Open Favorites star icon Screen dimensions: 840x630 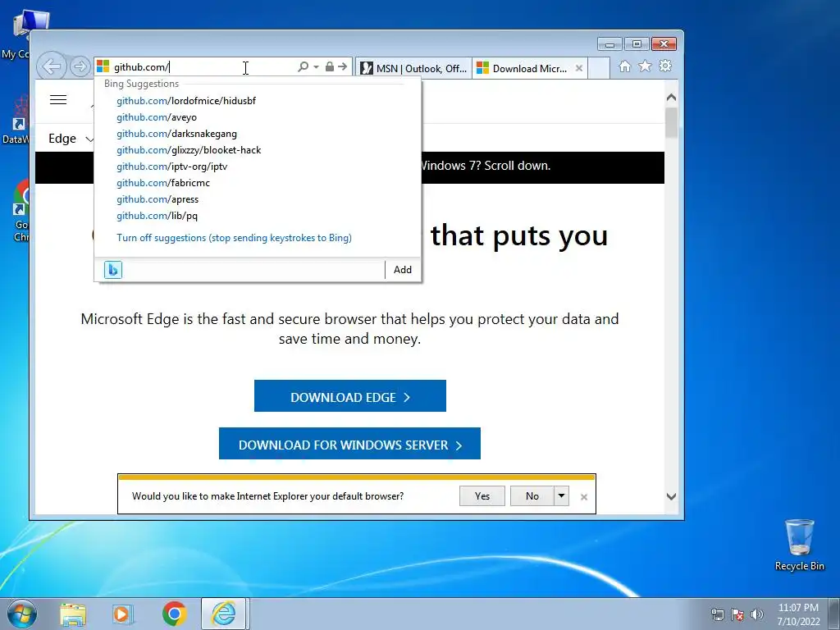645,66
